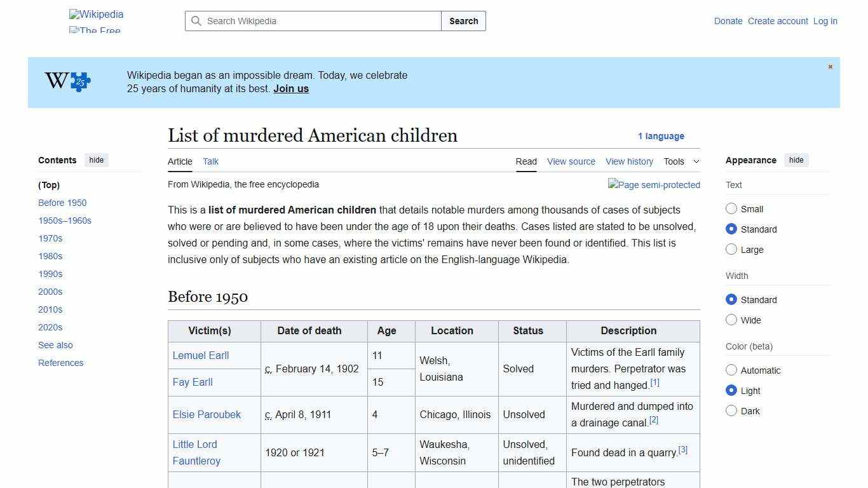Image resolution: width=868 pixels, height=488 pixels.
Task: Click inside the Search Wikipedia field
Action: pyautogui.click(x=311, y=21)
